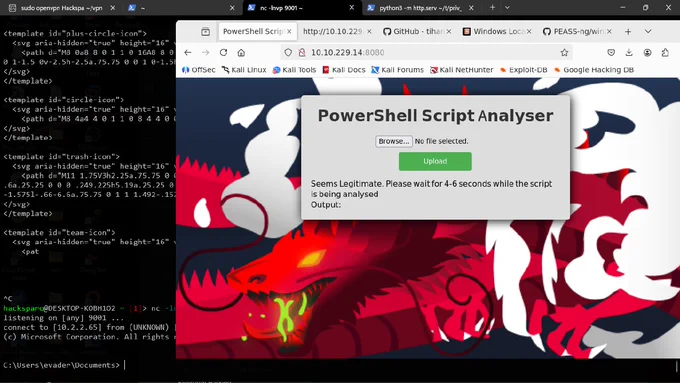The width and height of the screenshot is (680, 383).
Task: Switch to the GitHub browser tab
Action: 417,31
